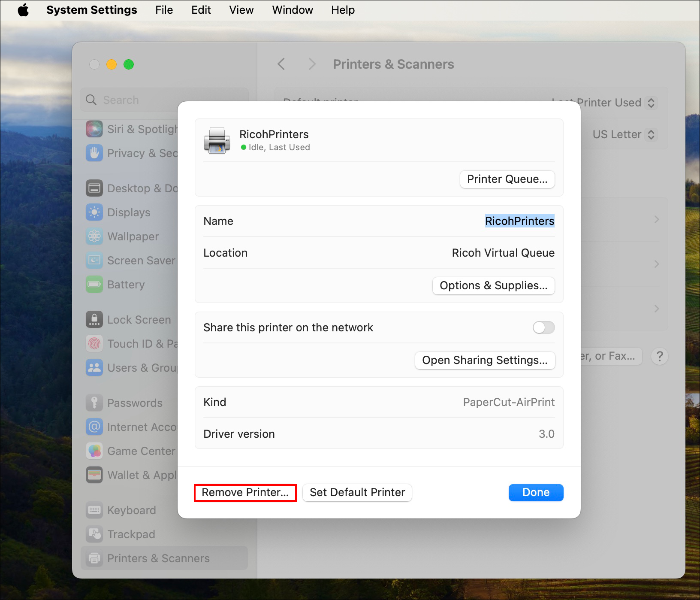The image size is (700, 600).
Task: Open the Screen Saver sidebar icon
Action: tap(94, 261)
